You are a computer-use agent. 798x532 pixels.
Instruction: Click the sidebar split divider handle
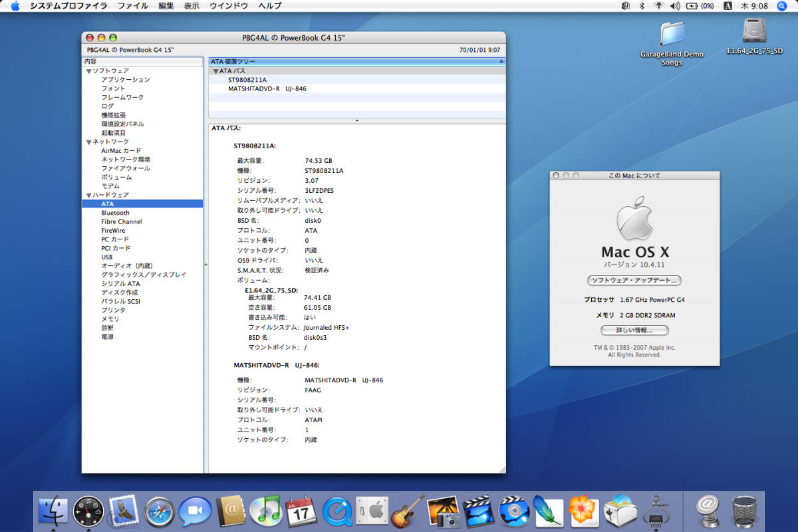pyautogui.click(x=205, y=265)
